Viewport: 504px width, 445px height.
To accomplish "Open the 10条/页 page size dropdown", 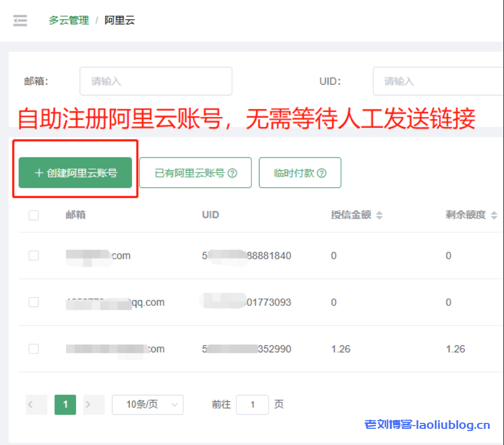I will click(148, 405).
